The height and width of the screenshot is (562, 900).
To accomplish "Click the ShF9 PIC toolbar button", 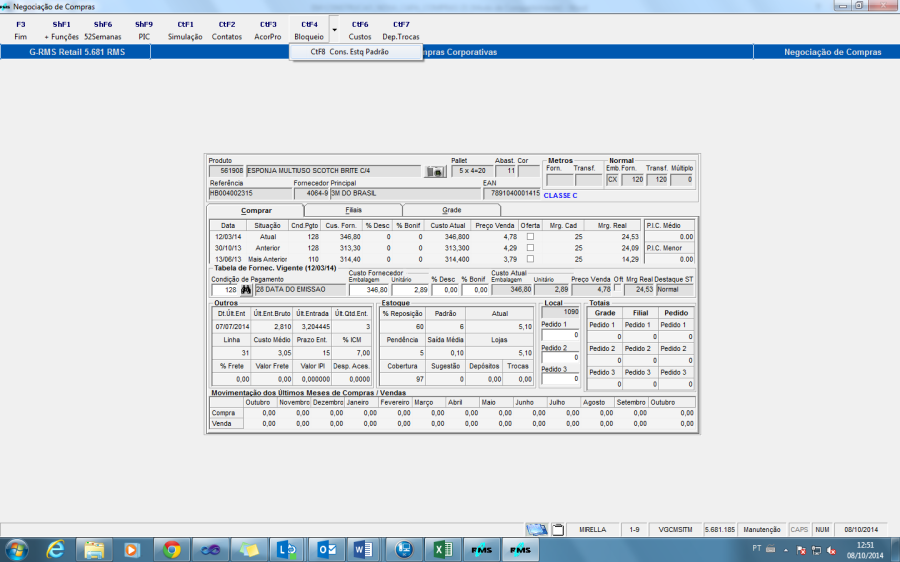I will click(144, 30).
